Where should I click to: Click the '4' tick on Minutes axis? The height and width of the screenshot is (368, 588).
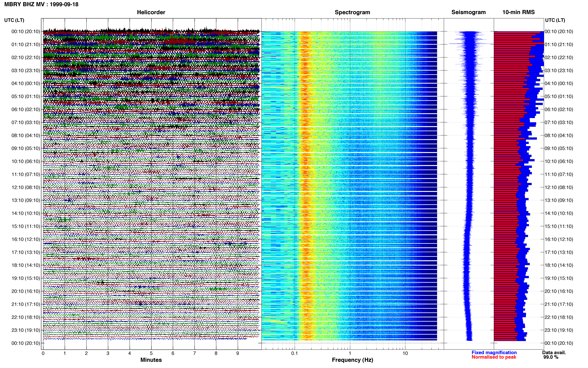(130, 353)
